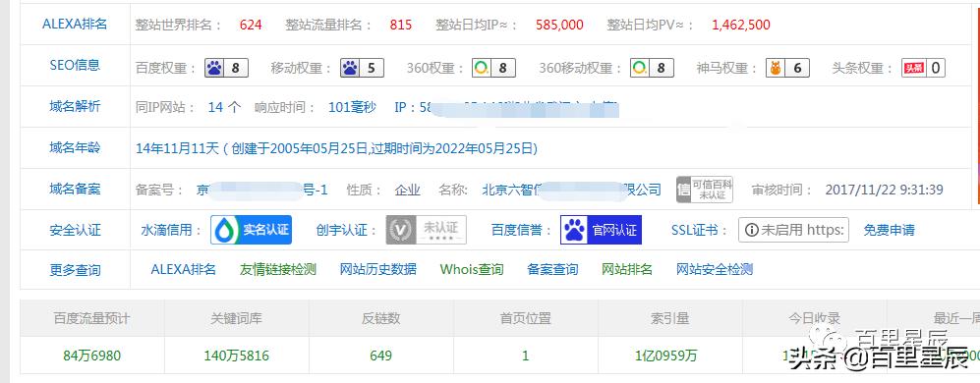Click the same-IP sites count 14 个
This screenshot has width=980, height=383.
click(x=224, y=107)
